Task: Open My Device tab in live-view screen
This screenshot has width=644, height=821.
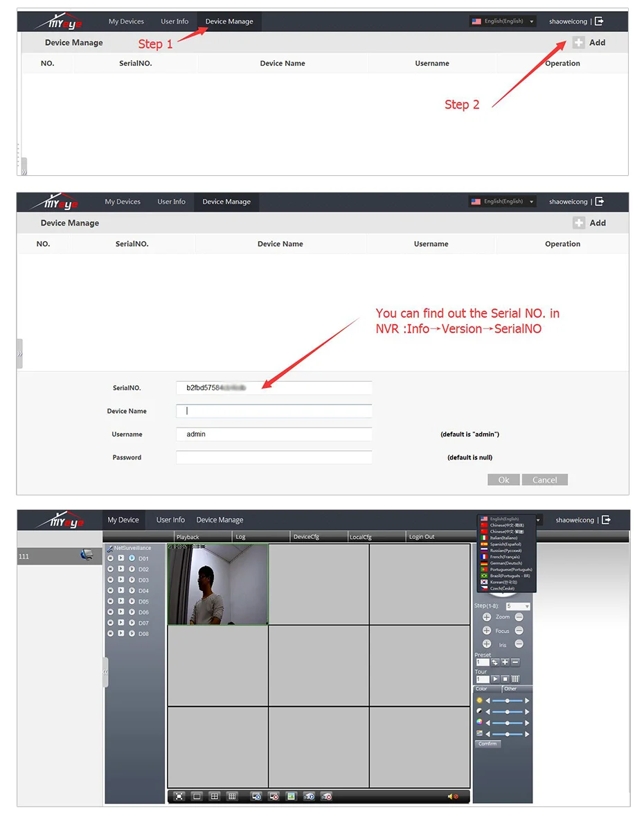Action: coord(123,520)
